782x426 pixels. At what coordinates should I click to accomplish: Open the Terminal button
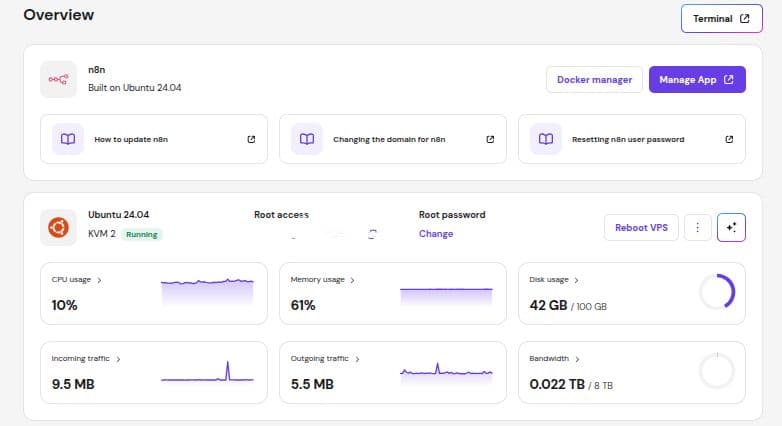coord(721,18)
